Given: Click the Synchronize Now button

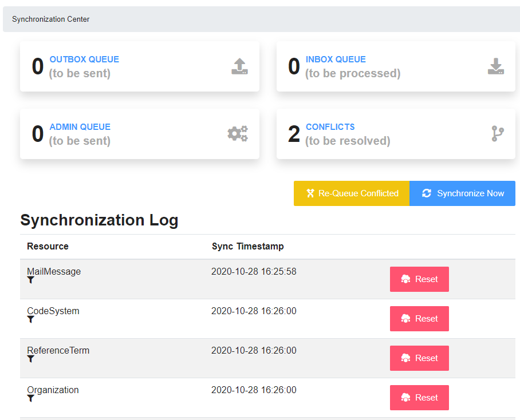Looking at the screenshot, I should point(462,193).
